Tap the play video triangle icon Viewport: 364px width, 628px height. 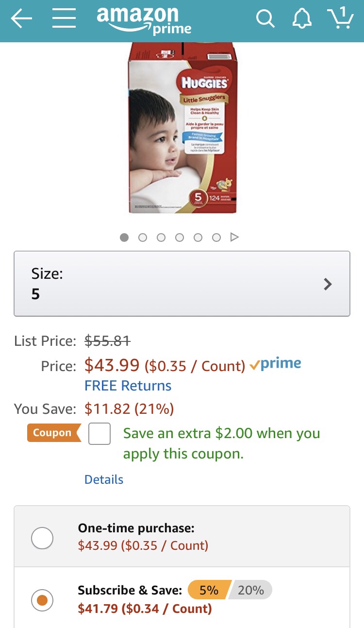pos(235,237)
